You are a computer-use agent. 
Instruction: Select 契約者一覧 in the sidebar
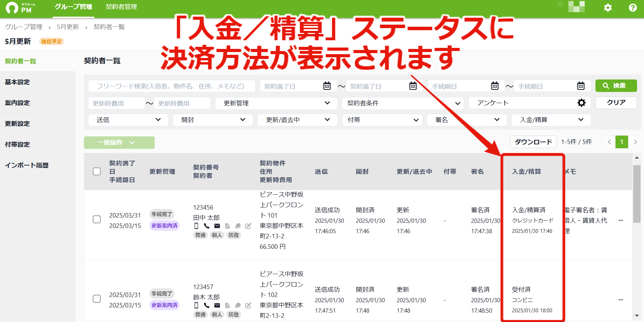pos(38,61)
